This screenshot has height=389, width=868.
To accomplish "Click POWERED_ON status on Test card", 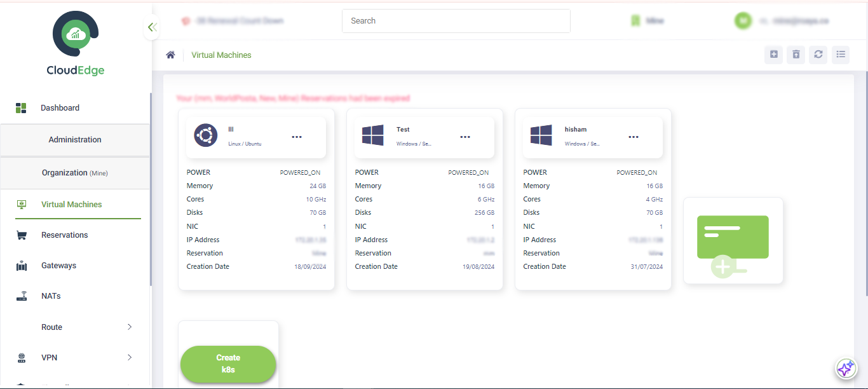I will click(x=468, y=173).
